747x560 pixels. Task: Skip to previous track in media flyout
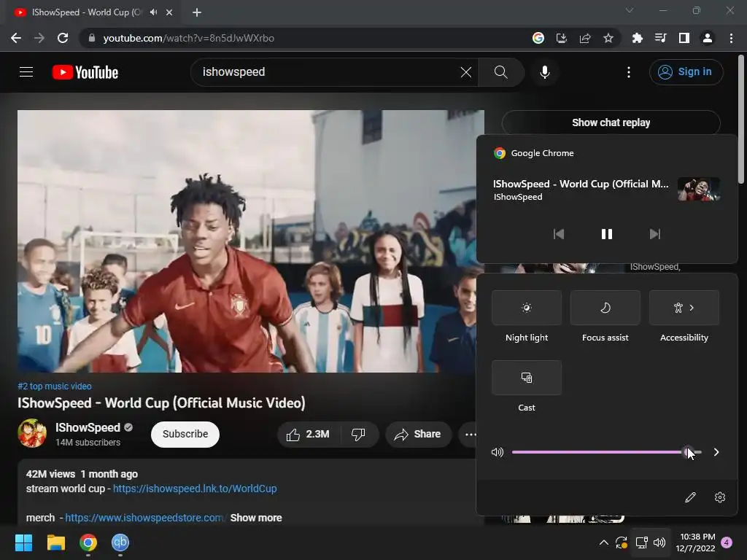(x=558, y=234)
